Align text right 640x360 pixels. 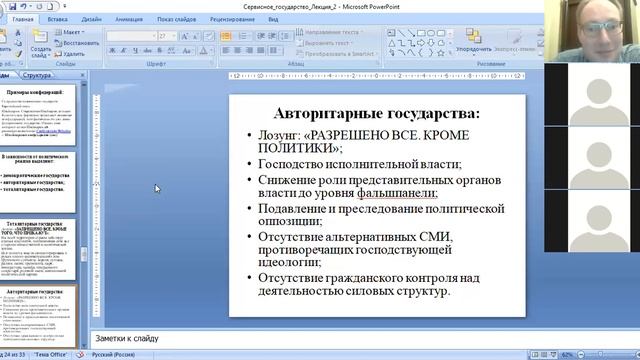click(x=249, y=51)
